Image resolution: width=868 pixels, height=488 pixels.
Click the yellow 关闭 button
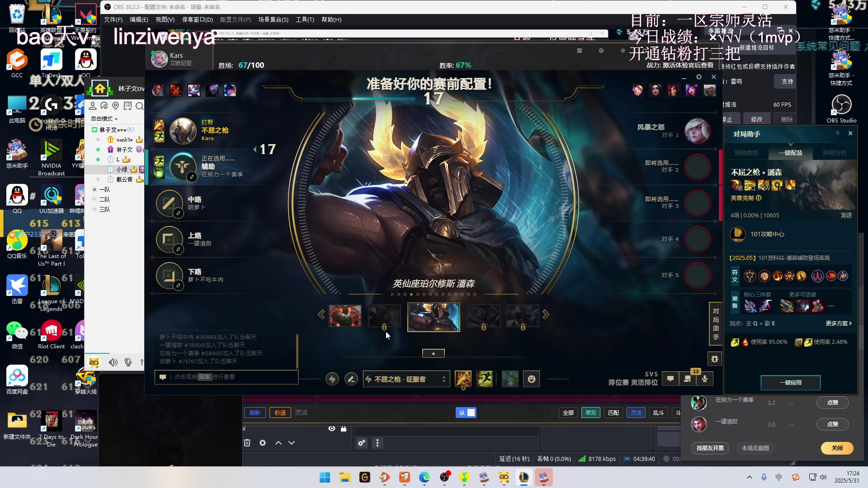[x=837, y=448]
